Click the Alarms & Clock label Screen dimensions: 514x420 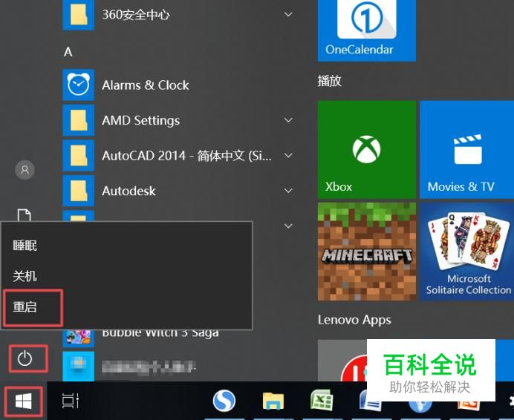146,85
